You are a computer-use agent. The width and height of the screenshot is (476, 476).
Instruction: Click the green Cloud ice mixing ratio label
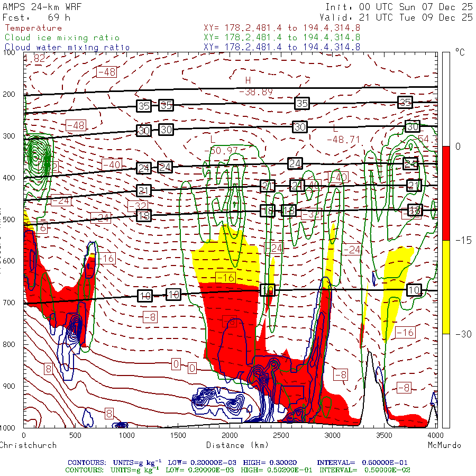(x=62, y=38)
